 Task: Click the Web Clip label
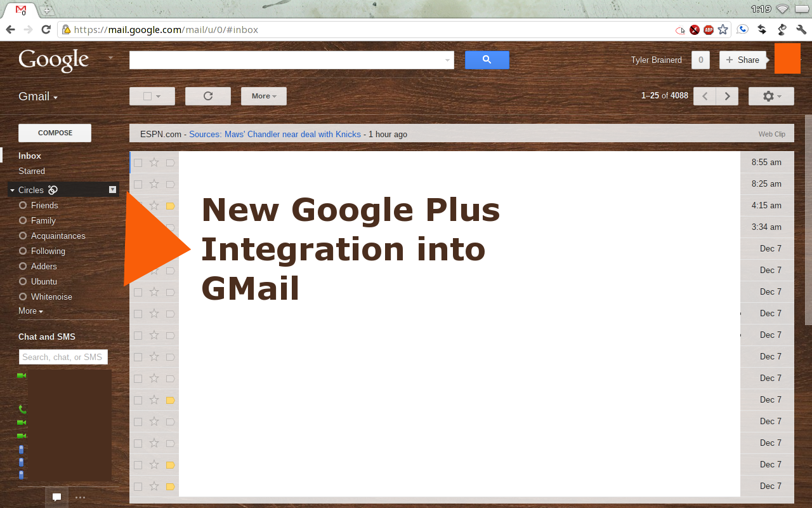[771, 134]
